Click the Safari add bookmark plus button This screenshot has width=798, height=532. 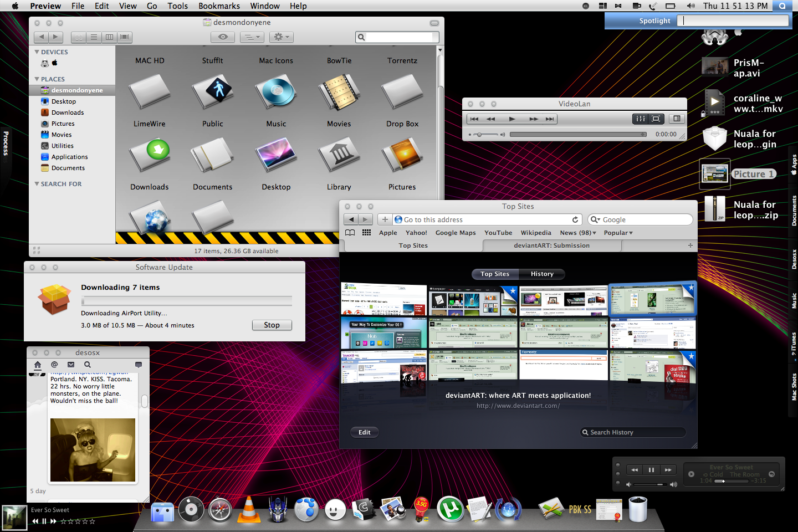click(385, 219)
